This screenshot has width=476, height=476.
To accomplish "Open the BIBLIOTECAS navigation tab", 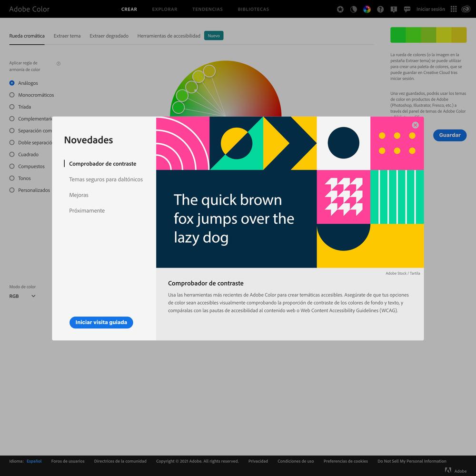I will [253, 9].
